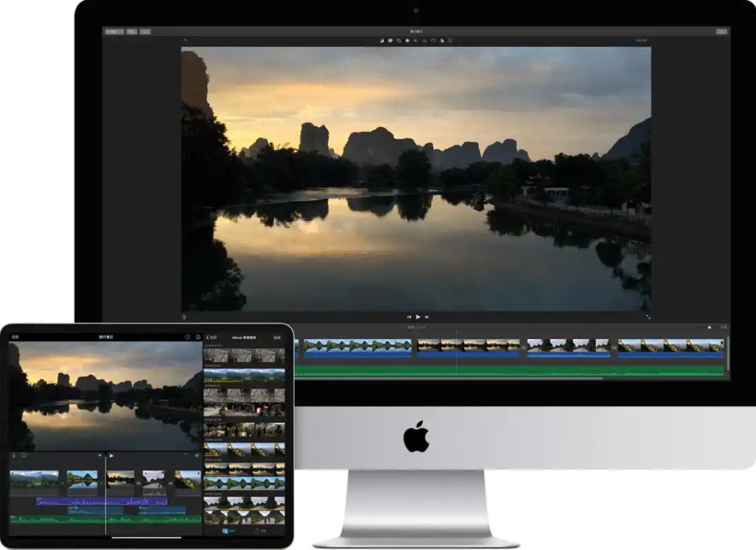Enter fullscreen playback using the expand arrows icon
Viewport: 756px width, 550px height.
pyautogui.click(x=648, y=317)
